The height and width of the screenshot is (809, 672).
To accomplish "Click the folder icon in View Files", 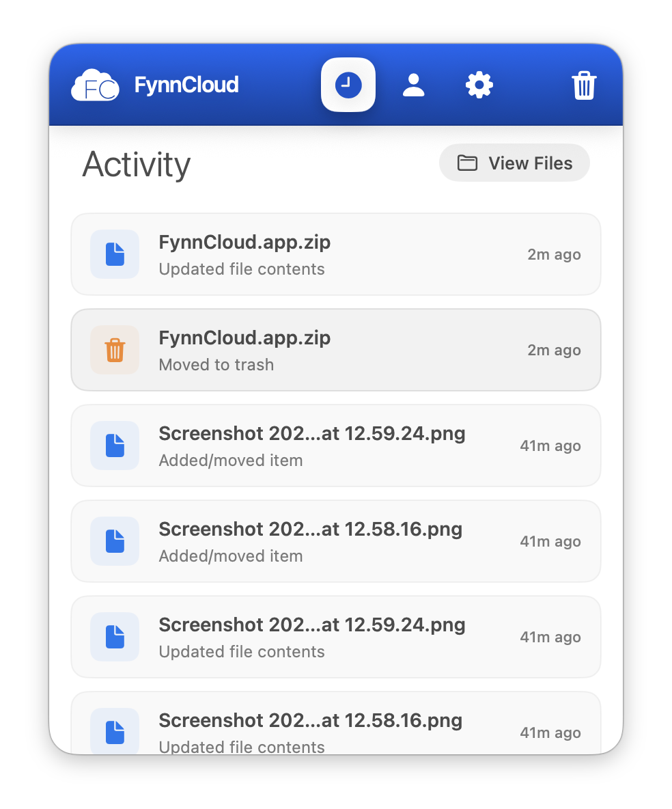I will tap(467, 163).
